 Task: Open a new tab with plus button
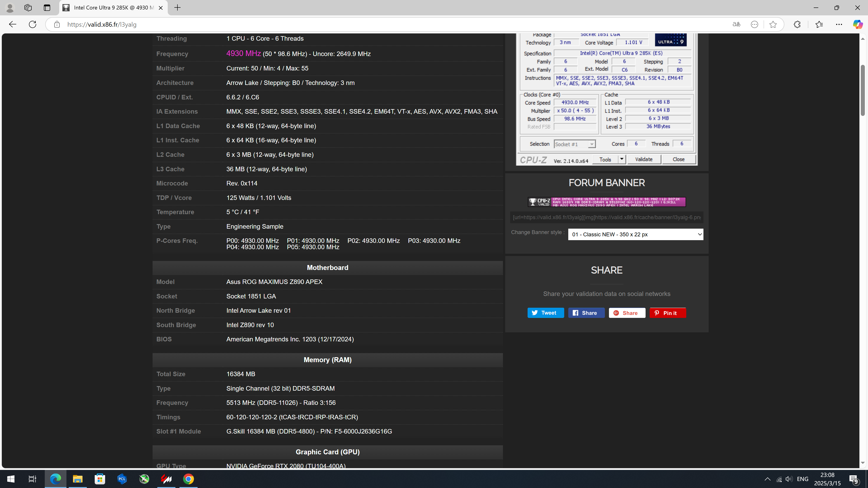[x=178, y=8]
